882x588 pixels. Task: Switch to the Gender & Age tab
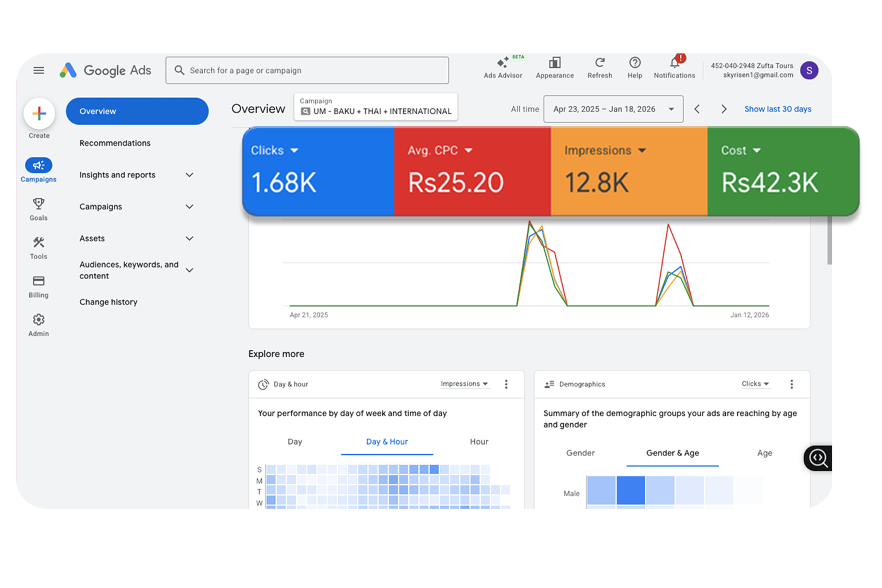pyautogui.click(x=672, y=453)
